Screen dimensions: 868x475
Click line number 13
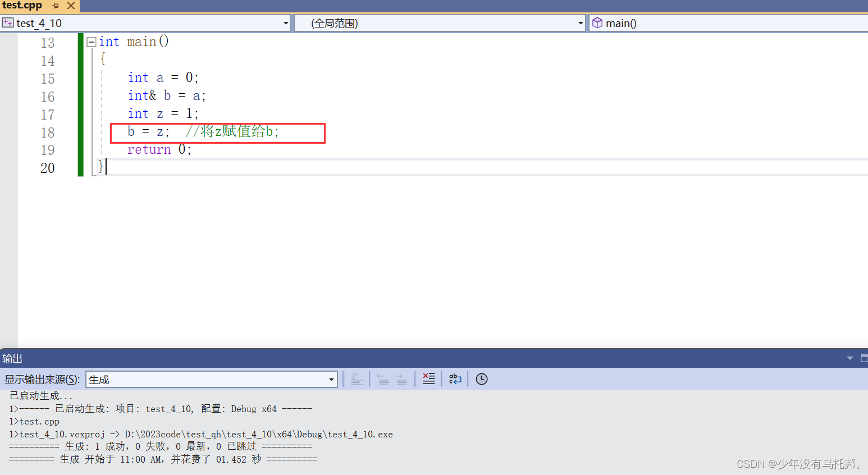pyautogui.click(x=48, y=43)
